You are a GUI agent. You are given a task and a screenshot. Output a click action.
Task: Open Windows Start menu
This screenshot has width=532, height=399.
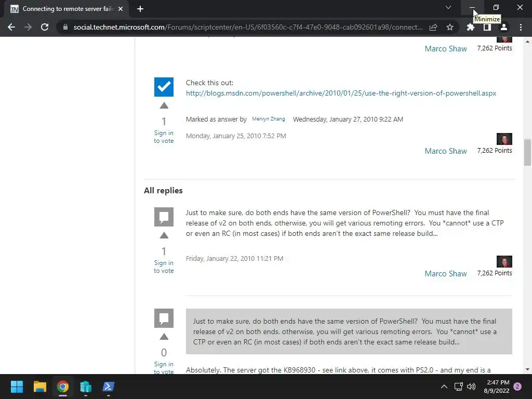point(17,387)
